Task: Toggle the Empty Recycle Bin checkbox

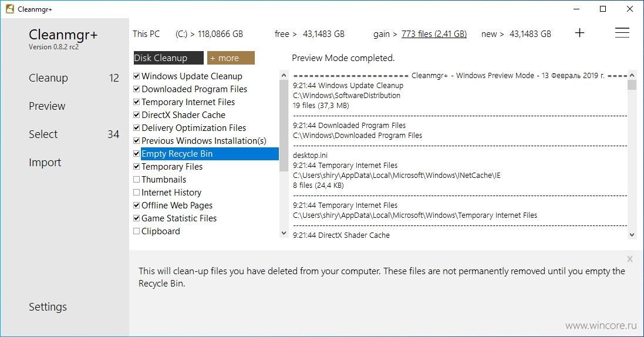Action: coord(136,154)
